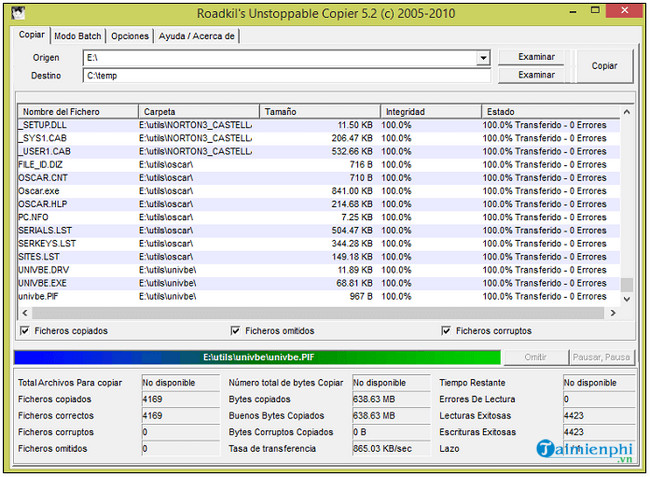Sort by Integridad column header
650x477 pixels.
[x=431, y=111]
